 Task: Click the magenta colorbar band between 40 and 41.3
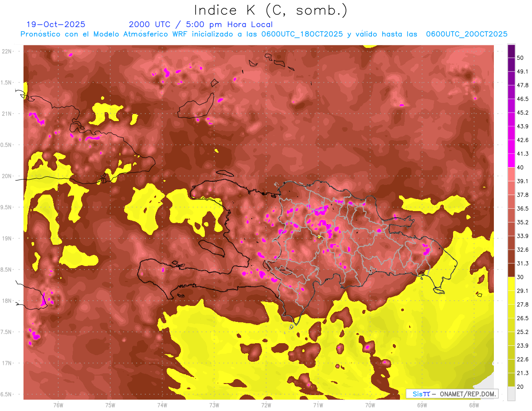[511, 160]
